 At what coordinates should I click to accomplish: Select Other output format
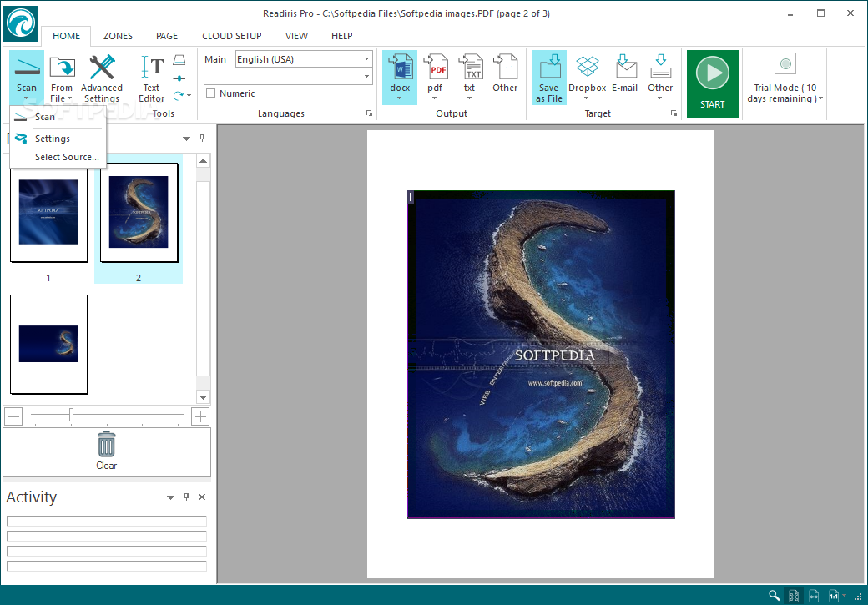pos(505,73)
